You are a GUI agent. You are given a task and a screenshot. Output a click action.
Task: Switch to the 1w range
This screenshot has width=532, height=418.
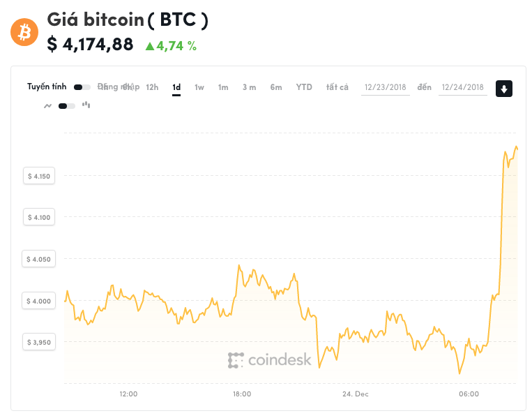pyautogui.click(x=199, y=88)
